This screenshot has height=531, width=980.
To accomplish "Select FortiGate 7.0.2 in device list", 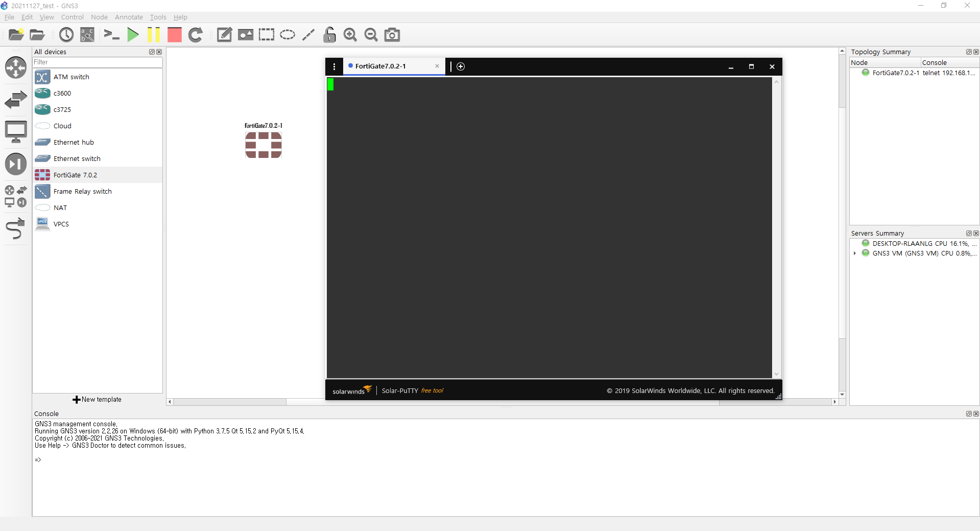I will point(98,175).
